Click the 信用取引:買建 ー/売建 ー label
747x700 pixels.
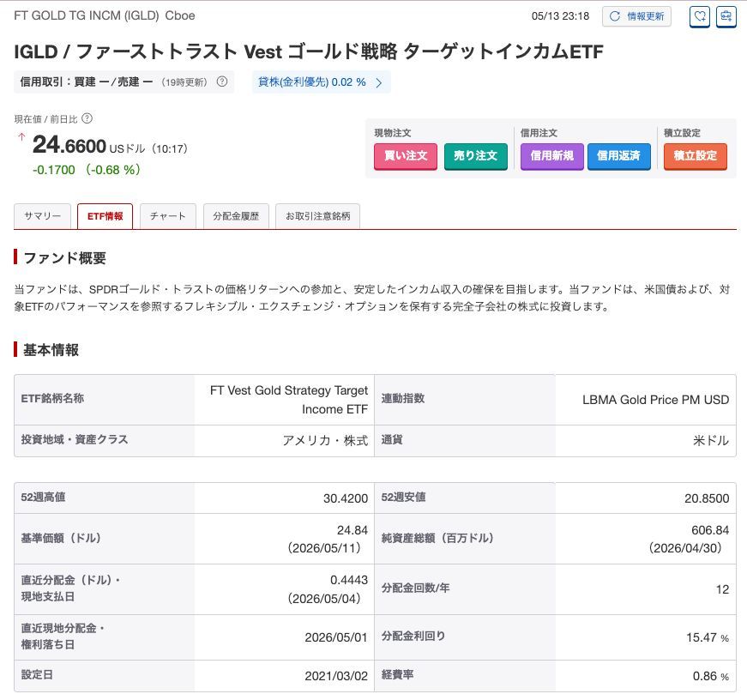pos(87,82)
